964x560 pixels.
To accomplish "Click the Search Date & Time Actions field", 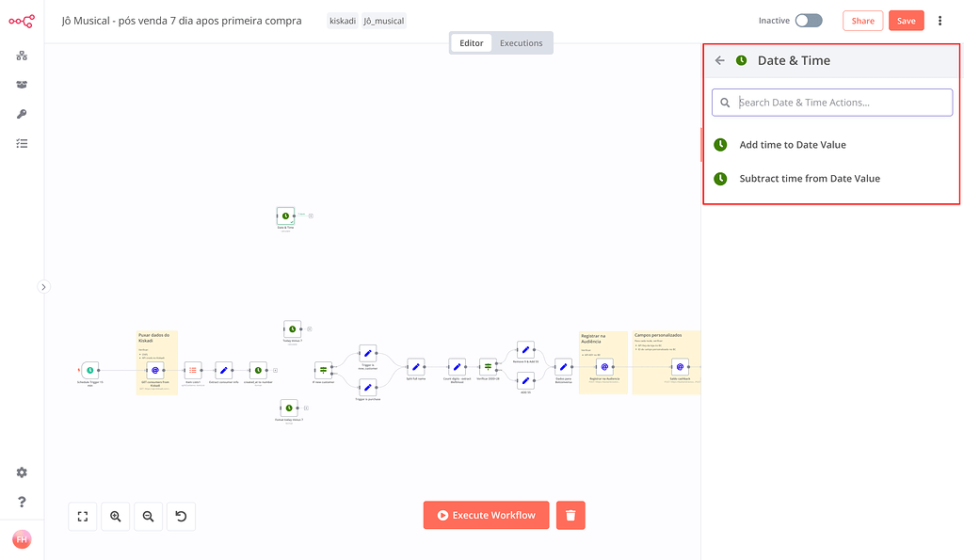I will click(x=831, y=102).
